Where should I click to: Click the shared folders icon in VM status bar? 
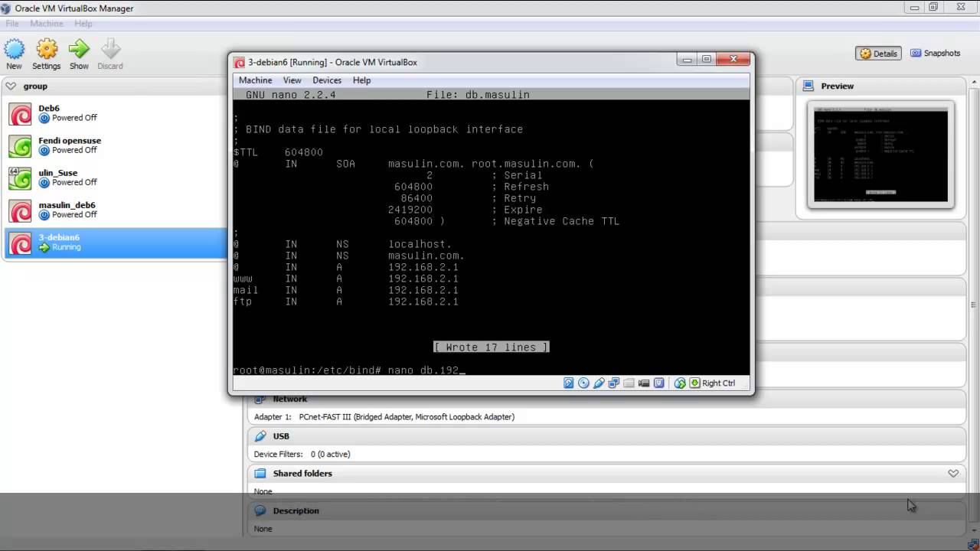click(x=629, y=383)
